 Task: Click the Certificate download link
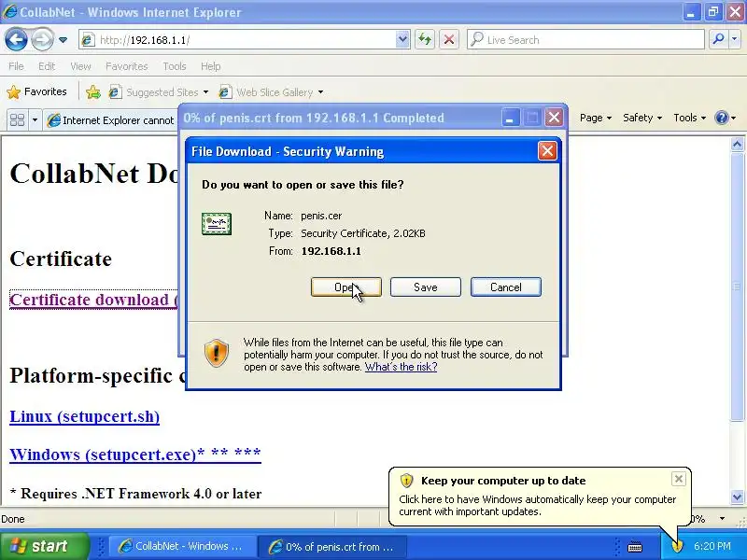[94, 300]
